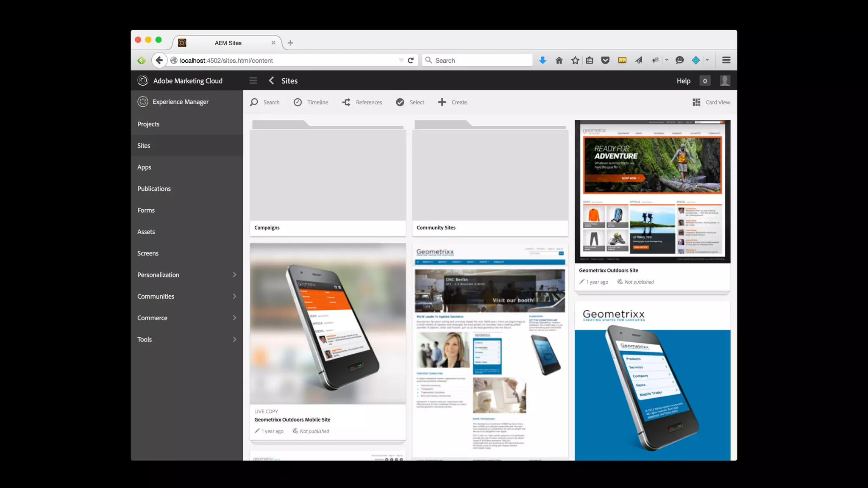This screenshot has width=868, height=488.
Task: Switch layout with Card View icon
Action: coord(696,102)
